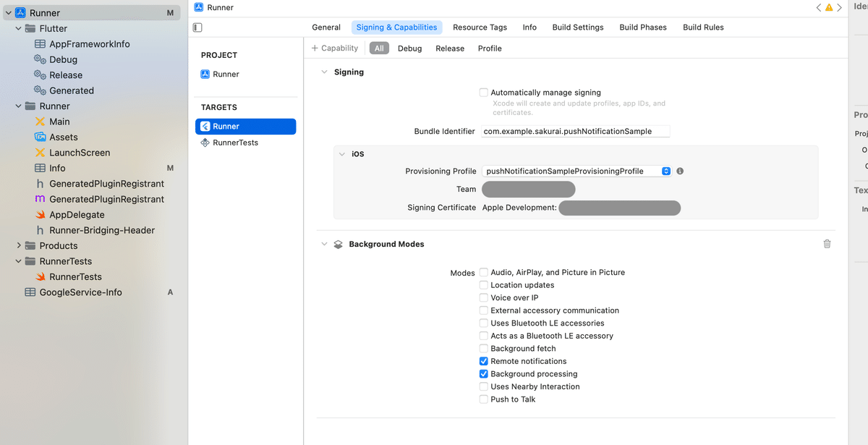Viewport: 868px width, 445px height.
Task: Click the Release xcconfig gear icon
Action: pyautogui.click(x=41, y=75)
